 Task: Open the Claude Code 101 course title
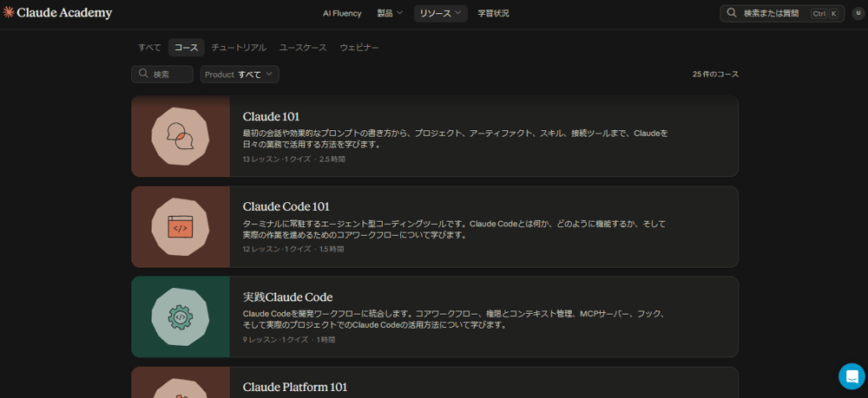pyautogui.click(x=286, y=206)
